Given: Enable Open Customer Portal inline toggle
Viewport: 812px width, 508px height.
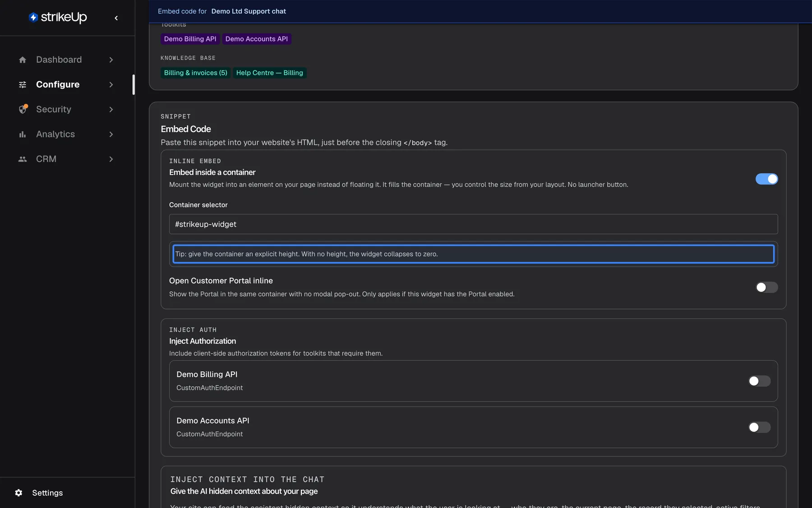Looking at the screenshot, I should [766, 287].
